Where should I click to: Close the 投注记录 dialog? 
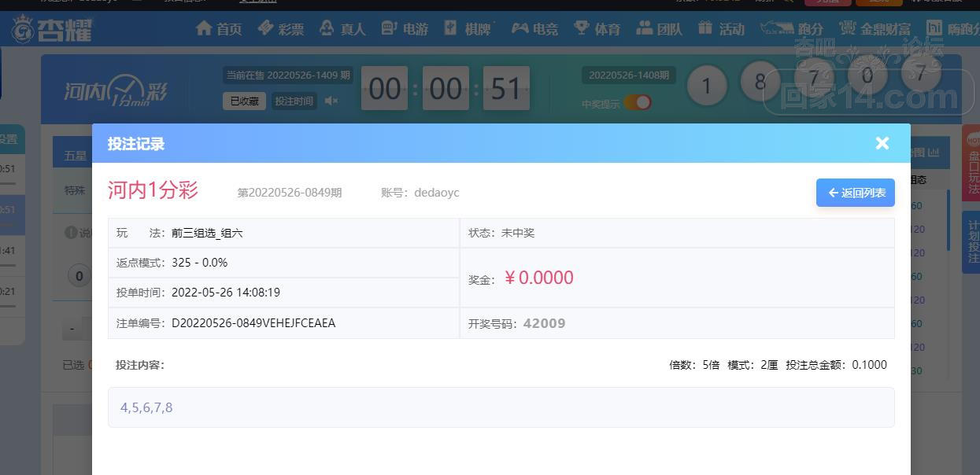coord(882,143)
